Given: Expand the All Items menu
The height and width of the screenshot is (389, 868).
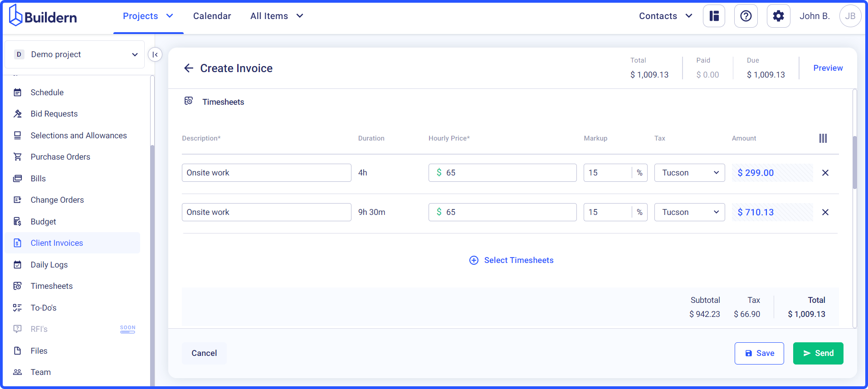Looking at the screenshot, I should click(276, 16).
